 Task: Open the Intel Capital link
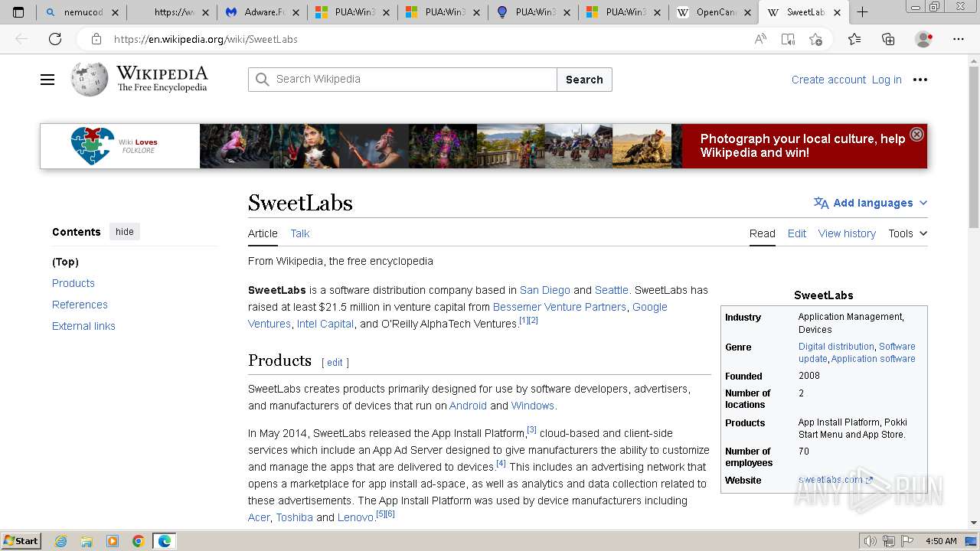point(325,324)
